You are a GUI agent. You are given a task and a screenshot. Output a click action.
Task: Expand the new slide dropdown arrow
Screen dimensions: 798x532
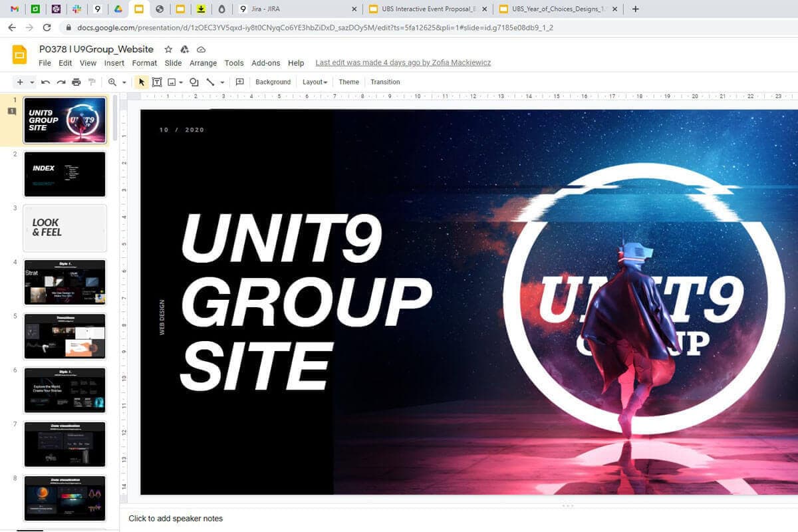point(32,82)
